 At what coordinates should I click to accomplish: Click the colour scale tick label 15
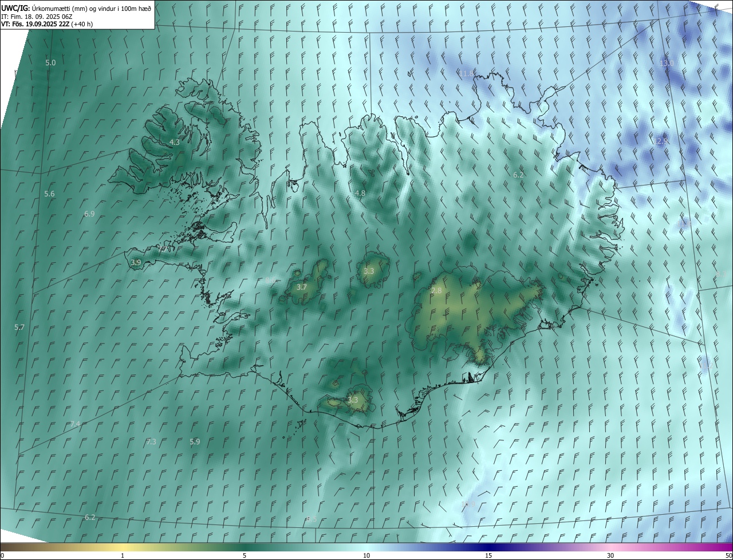point(488,555)
